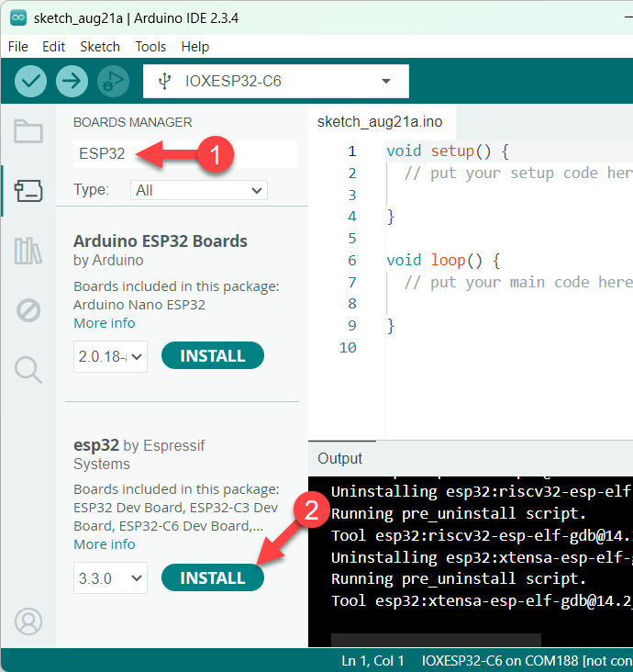Click the BOARDS MANAGER heading
Viewport: 633px width, 672px height.
[133, 123]
